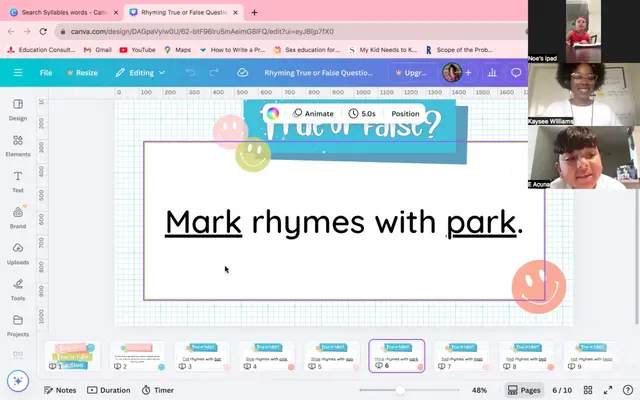Open the Uploads panel
Screen dimensions: 640x400
(x=18, y=253)
